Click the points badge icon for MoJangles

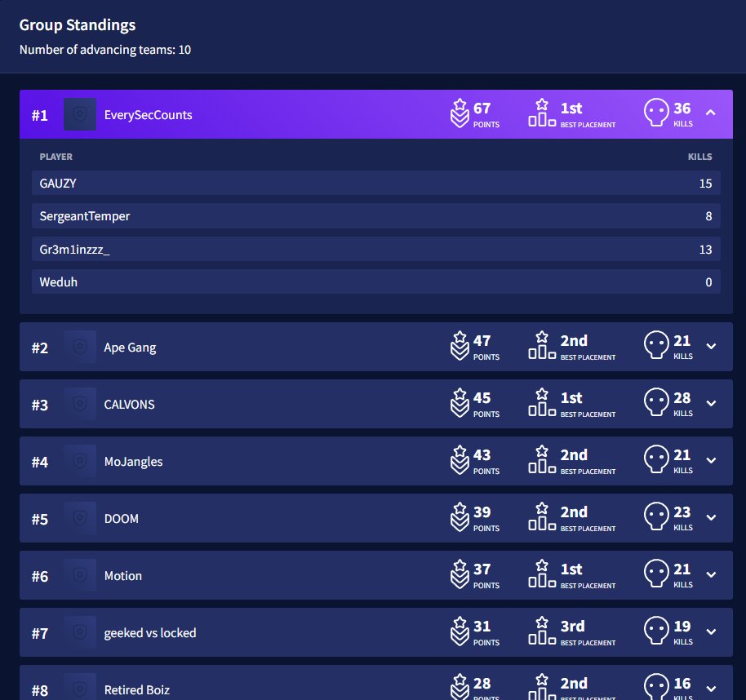[460, 460]
